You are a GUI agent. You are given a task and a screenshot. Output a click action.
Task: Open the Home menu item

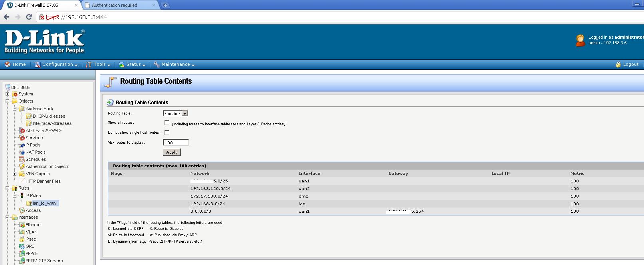(x=15, y=64)
